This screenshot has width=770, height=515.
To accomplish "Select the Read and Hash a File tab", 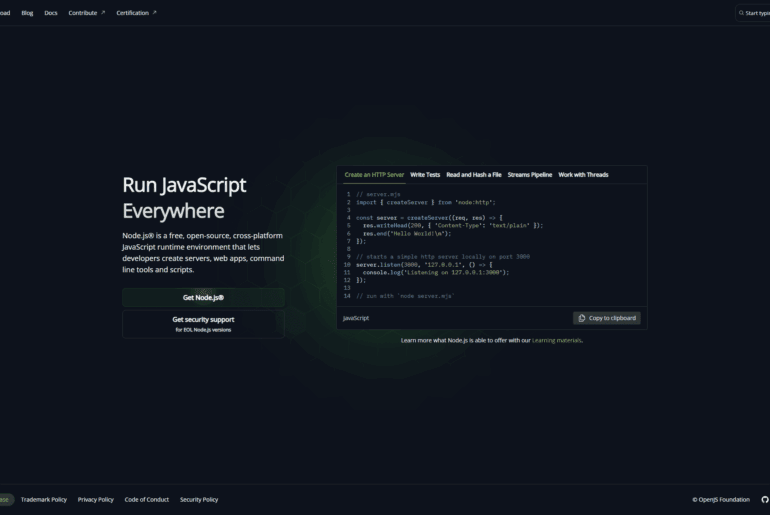I will coord(474,174).
